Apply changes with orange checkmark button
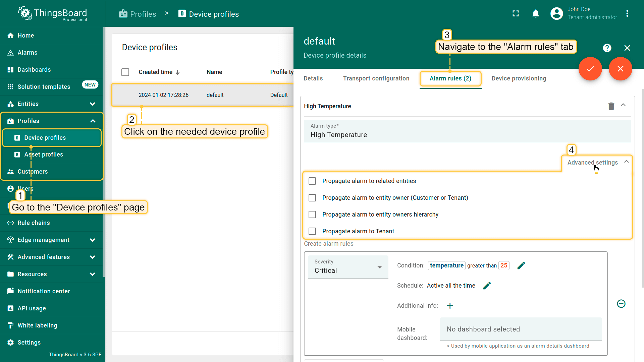The height and width of the screenshot is (362, 644). point(590,69)
